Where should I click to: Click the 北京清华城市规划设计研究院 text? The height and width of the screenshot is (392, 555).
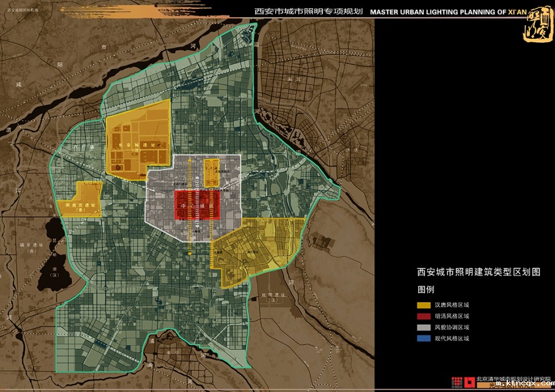point(512,380)
